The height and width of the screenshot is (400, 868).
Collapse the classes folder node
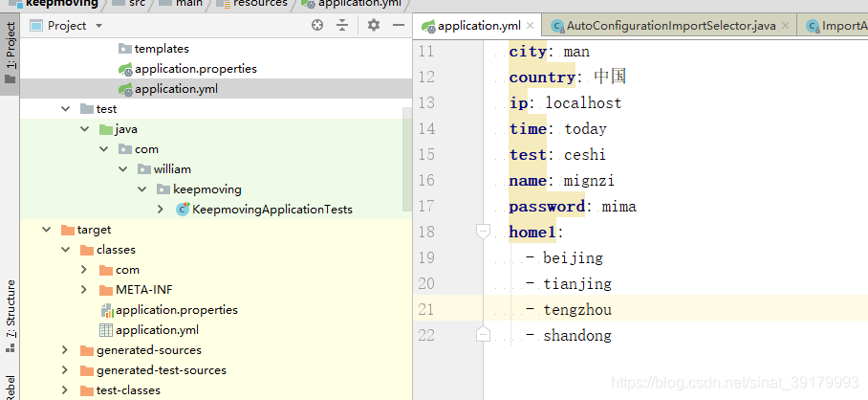(x=66, y=250)
